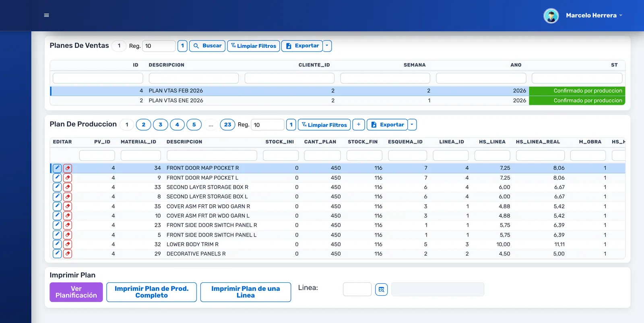This screenshot has width=644, height=323.
Task: Click Ver Planificación button
Action: pos(76,292)
